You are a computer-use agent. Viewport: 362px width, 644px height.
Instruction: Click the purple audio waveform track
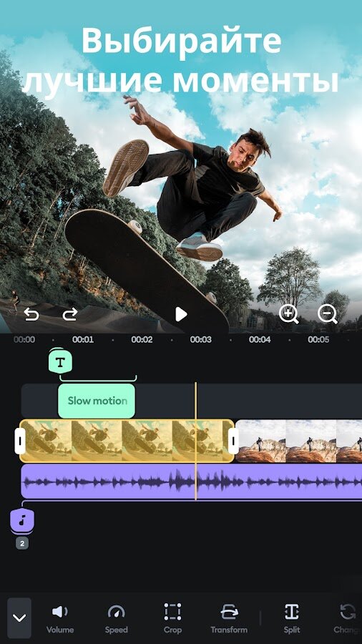coord(191,482)
